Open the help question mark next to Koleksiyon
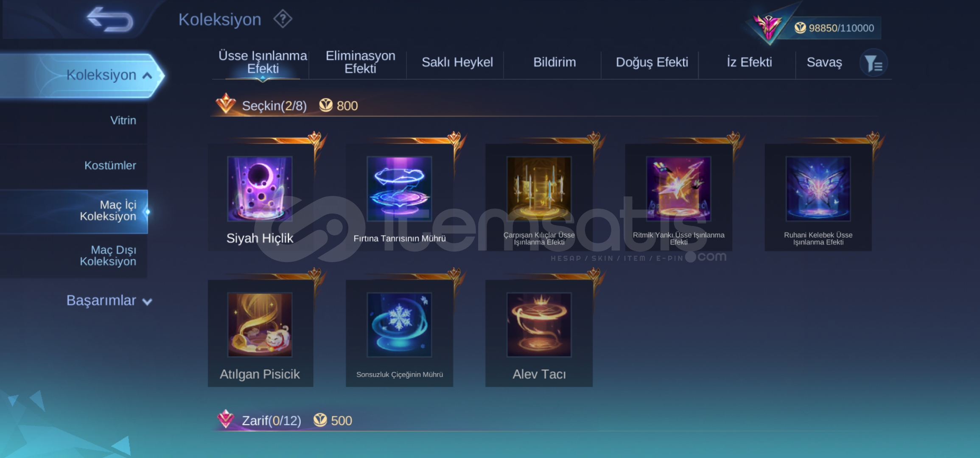The image size is (980, 458). pos(283,19)
